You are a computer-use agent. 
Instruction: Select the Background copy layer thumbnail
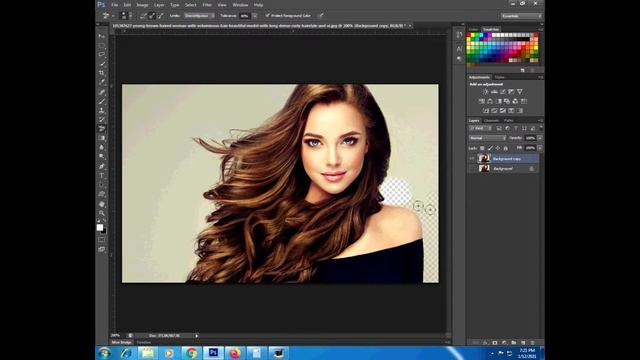(x=484, y=158)
